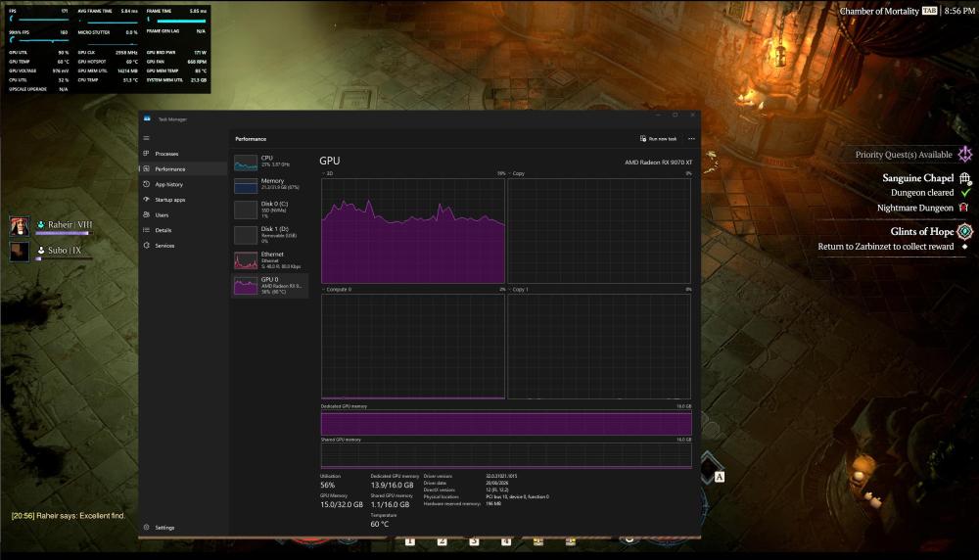Click the Raheir | VIII party name
This screenshot has width=979, height=560.
click(x=70, y=225)
